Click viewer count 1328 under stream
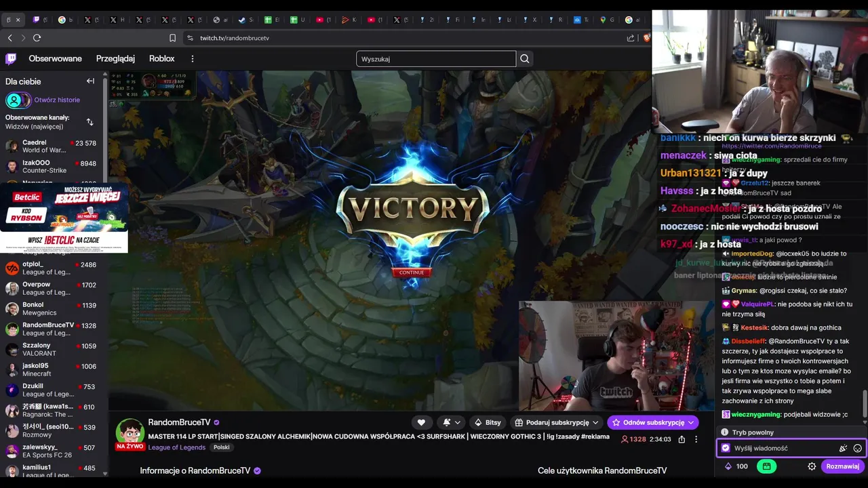The height and width of the screenshot is (488, 868). (634, 439)
